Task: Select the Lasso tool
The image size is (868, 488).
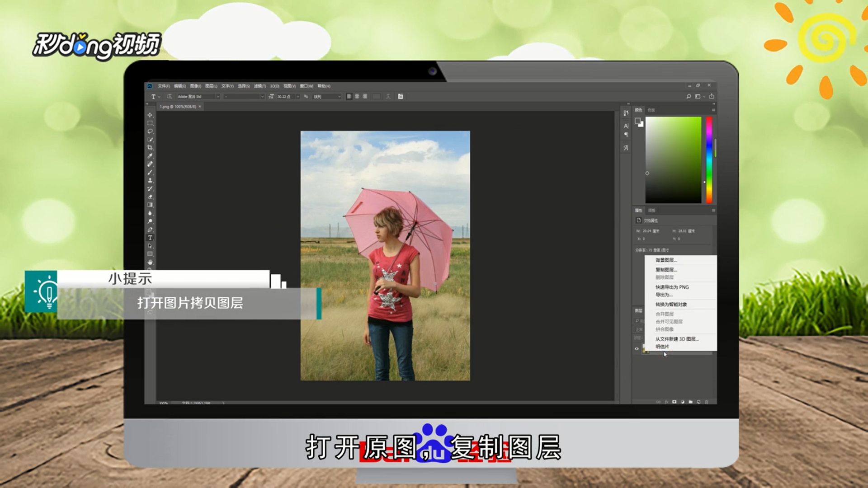Action: tap(150, 131)
